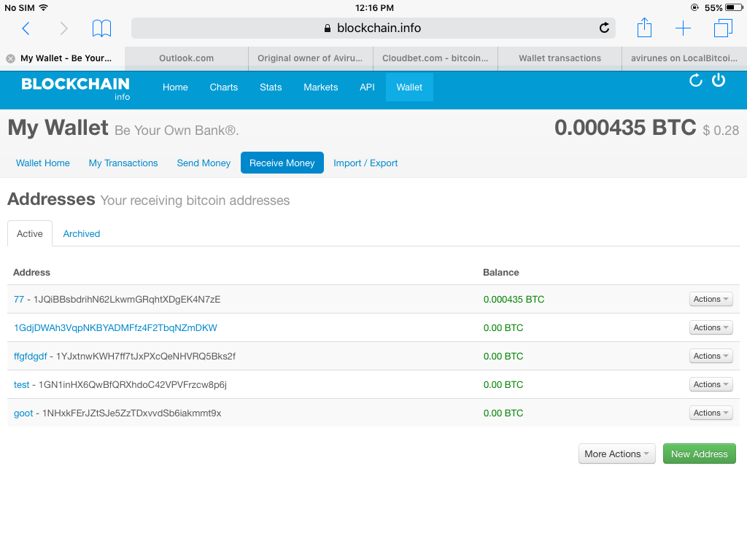The height and width of the screenshot is (560, 747).
Task: Tap the blockchain.info address bar
Action: pyautogui.click(x=373, y=28)
